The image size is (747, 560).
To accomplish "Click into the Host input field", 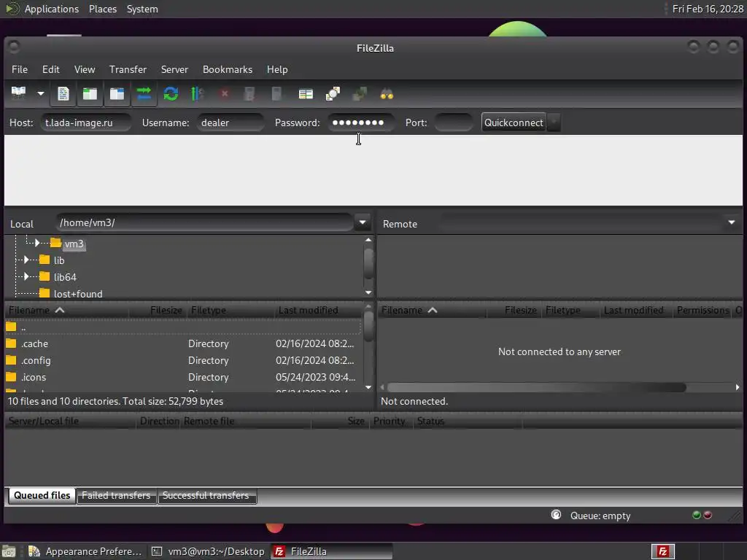I will point(86,122).
